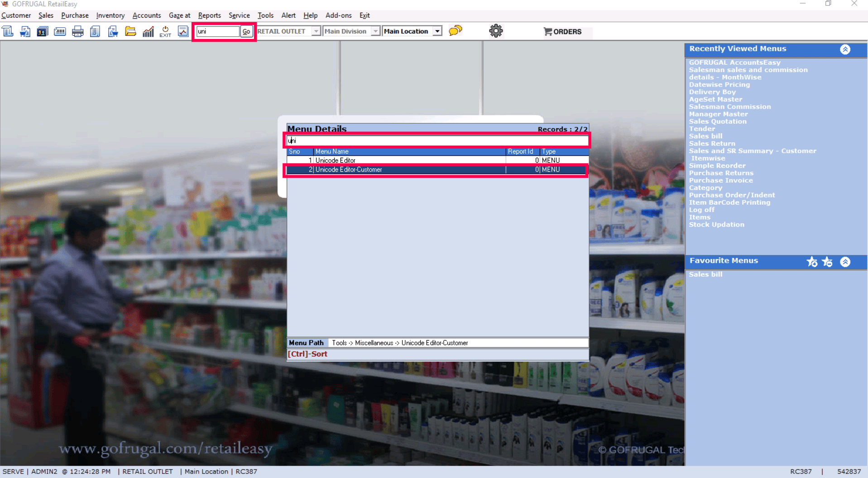
Task: Click the Go button next to search
Action: (246, 31)
